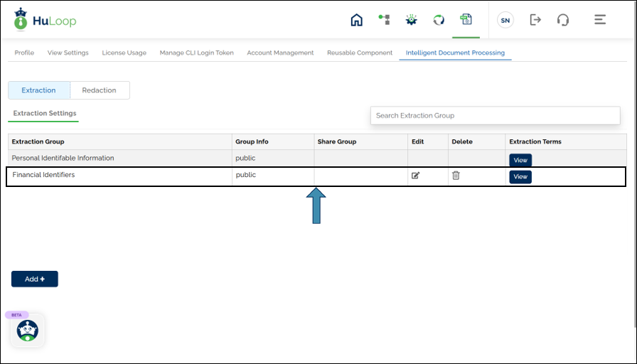The image size is (637, 364).
Task: Open the Manage CLI Login Token tab
Action: (x=196, y=53)
